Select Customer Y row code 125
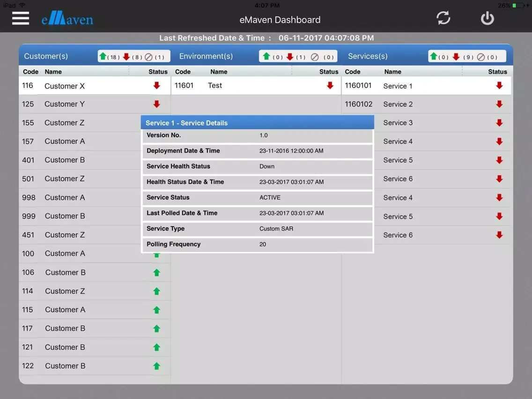 click(x=95, y=104)
